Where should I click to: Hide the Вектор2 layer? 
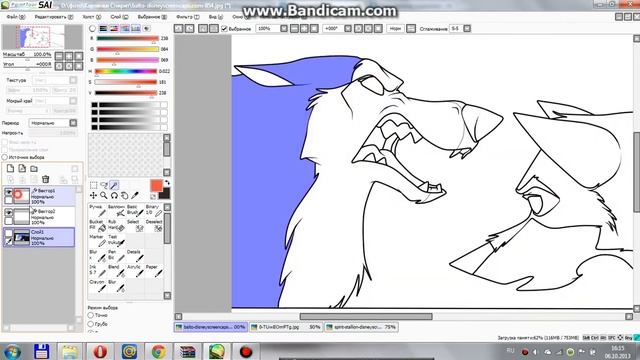(x=8, y=212)
